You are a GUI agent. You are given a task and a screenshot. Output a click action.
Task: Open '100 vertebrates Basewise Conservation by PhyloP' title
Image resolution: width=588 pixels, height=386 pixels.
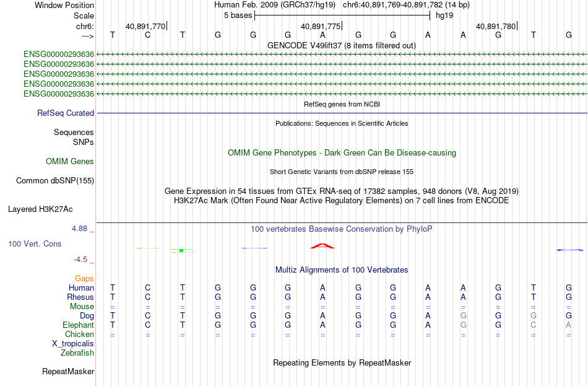click(342, 229)
